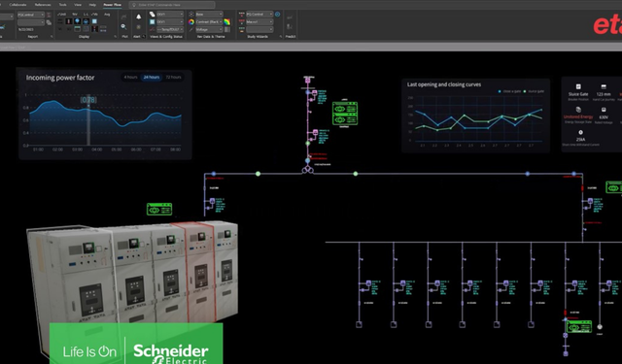Open the empty report dropdown under PQControl
The height and width of the screenshot is (364, 622).
31,22
